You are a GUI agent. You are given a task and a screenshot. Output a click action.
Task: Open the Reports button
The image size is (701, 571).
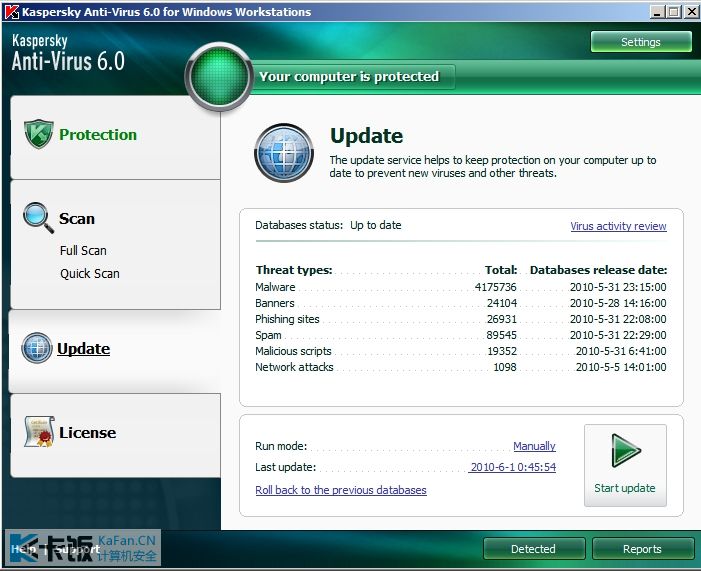[642, 549]
